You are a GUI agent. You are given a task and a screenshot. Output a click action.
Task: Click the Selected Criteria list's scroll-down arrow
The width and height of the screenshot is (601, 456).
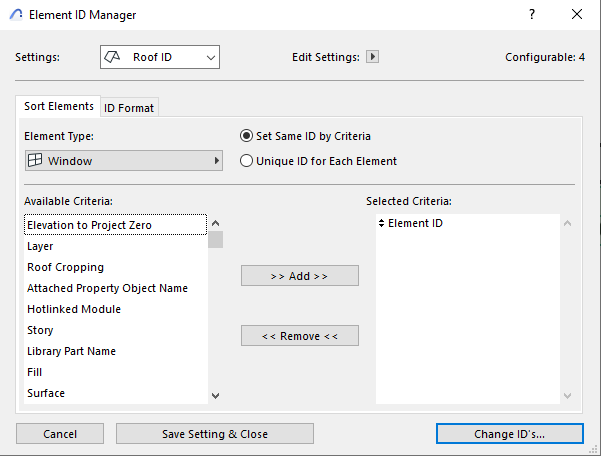567,395
